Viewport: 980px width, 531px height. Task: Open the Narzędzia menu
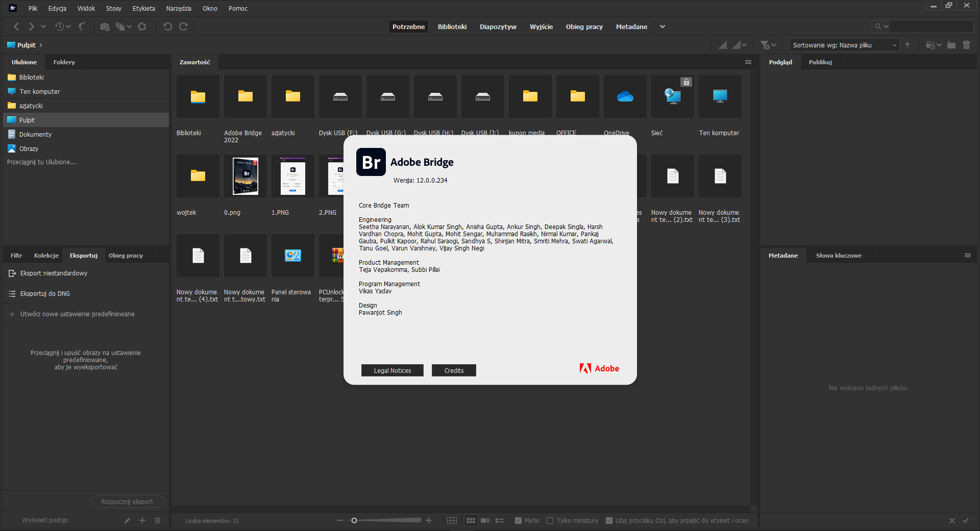click(179, 9)
